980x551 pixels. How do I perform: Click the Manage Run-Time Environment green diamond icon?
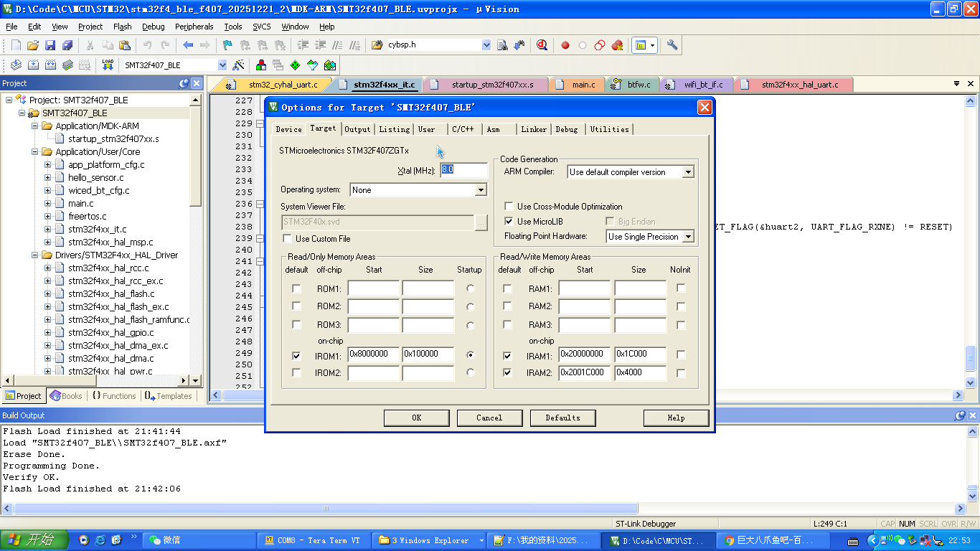[x=295, y=65]
